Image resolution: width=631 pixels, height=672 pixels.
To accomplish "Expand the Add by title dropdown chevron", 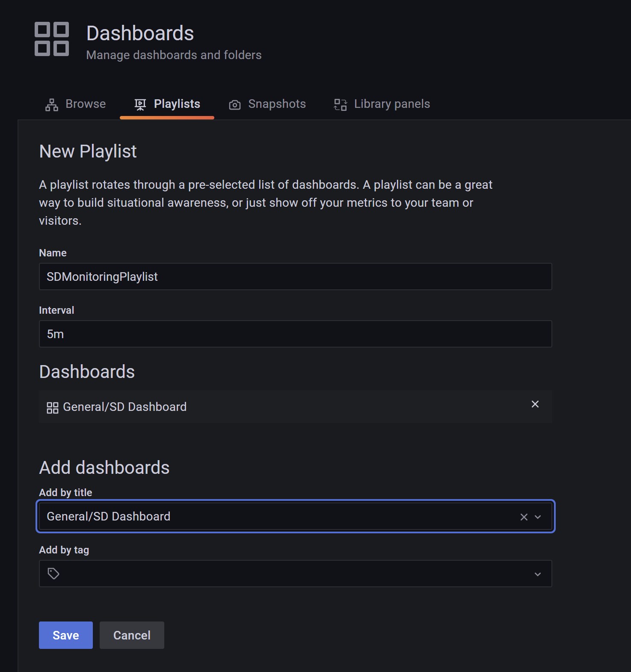I will click(538, 517).
